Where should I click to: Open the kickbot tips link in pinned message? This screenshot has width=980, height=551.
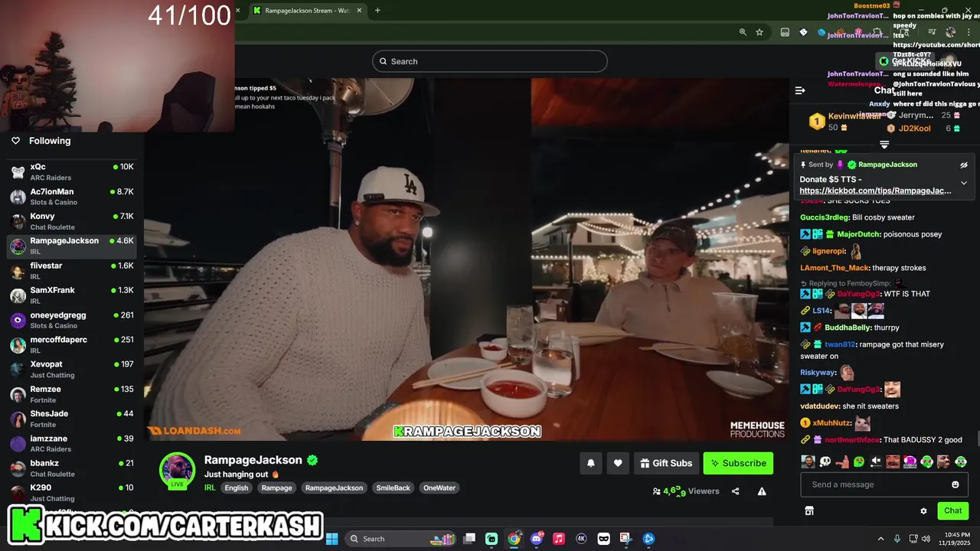876,191
